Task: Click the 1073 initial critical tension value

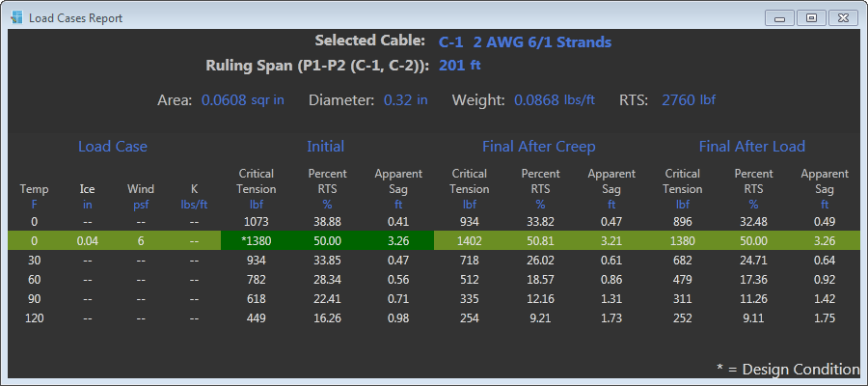Action: [257, 222]
